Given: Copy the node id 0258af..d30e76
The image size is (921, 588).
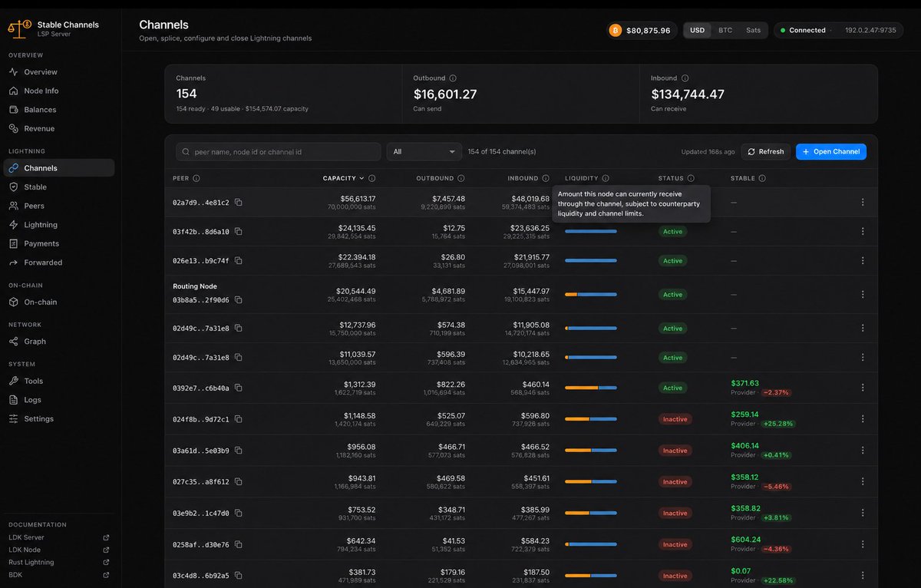Looking at the screenshot, I should [239, 545].
